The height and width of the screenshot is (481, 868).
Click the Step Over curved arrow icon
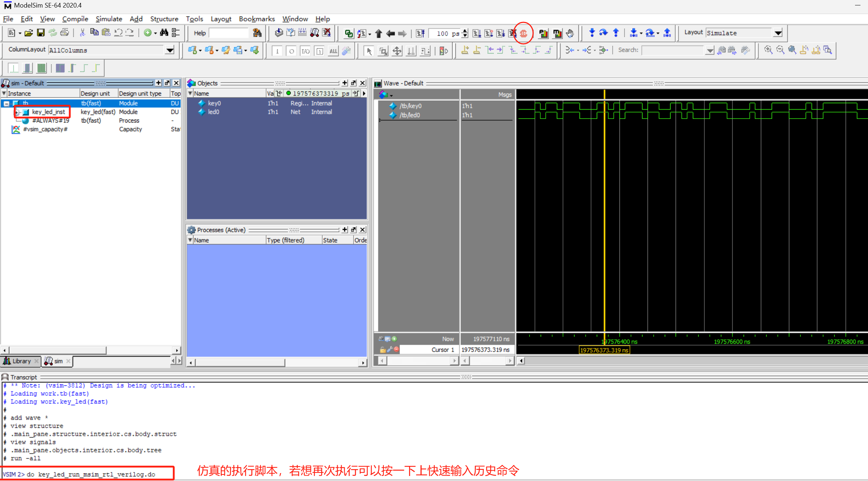[604, 33]
